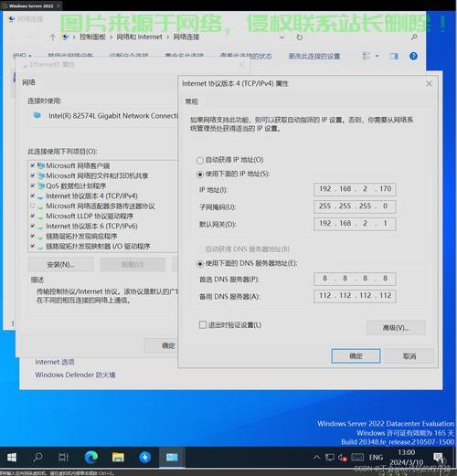Toggle Microsoft 网络的文件和打印机共享 checkbox
The image size is (457, 476).
click(x=33, y=175)
